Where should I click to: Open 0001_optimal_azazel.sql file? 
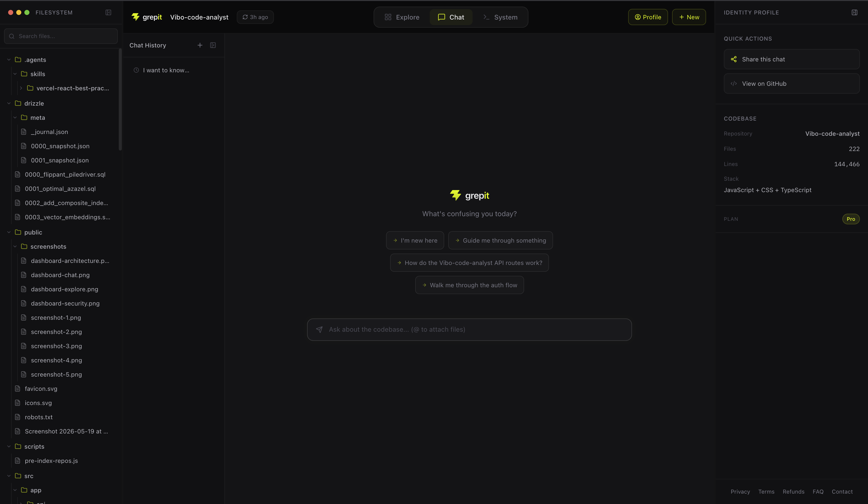pyautogui.click(x=60, y=189)
